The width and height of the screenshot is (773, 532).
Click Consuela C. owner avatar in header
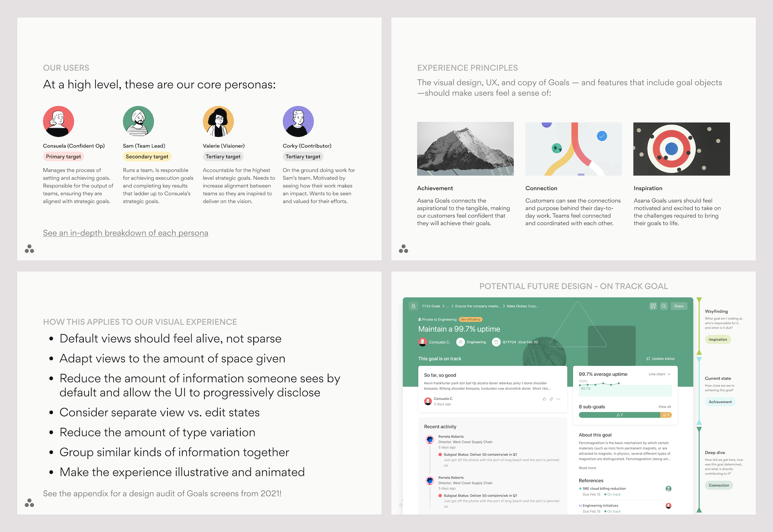click(x=422, y=342)
